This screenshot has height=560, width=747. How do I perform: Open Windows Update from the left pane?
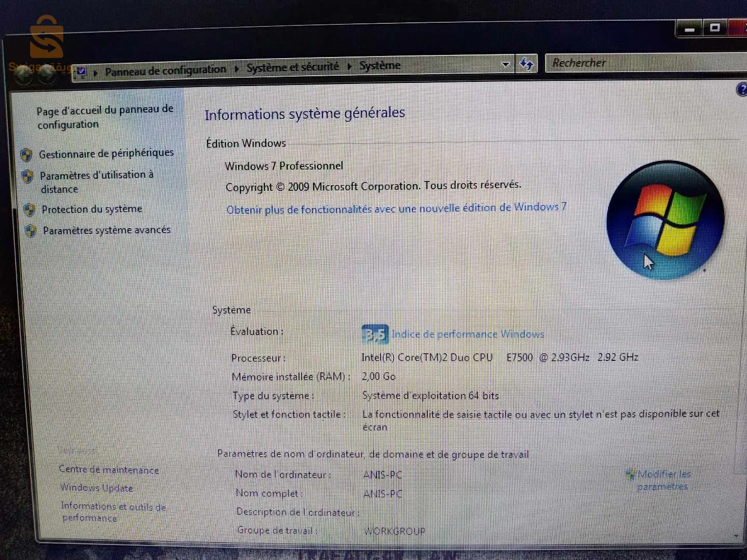point(96,488)
